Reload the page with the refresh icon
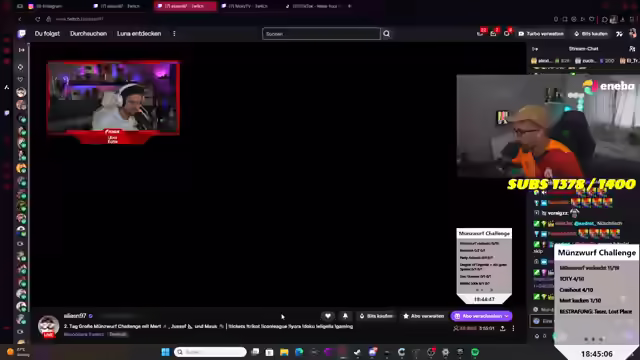640x360 pixels. [38, 19]
